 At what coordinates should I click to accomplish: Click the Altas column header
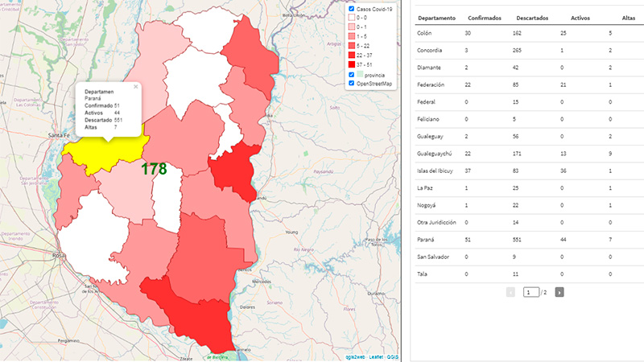pyautogui.click(x=628, y=18)
